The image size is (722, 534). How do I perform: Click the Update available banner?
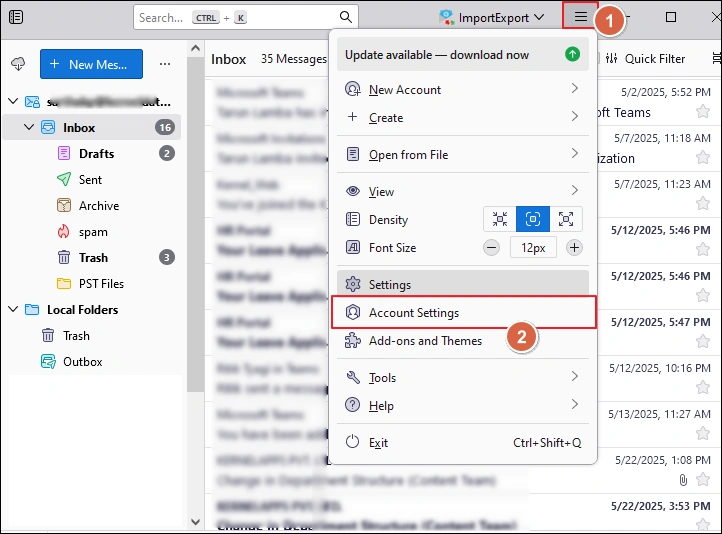pos(463,54)
